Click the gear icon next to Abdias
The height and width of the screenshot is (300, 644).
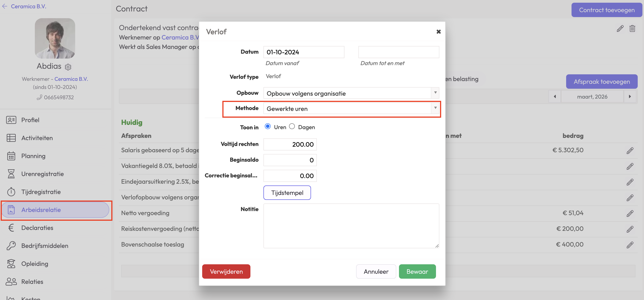click(68, 67)
